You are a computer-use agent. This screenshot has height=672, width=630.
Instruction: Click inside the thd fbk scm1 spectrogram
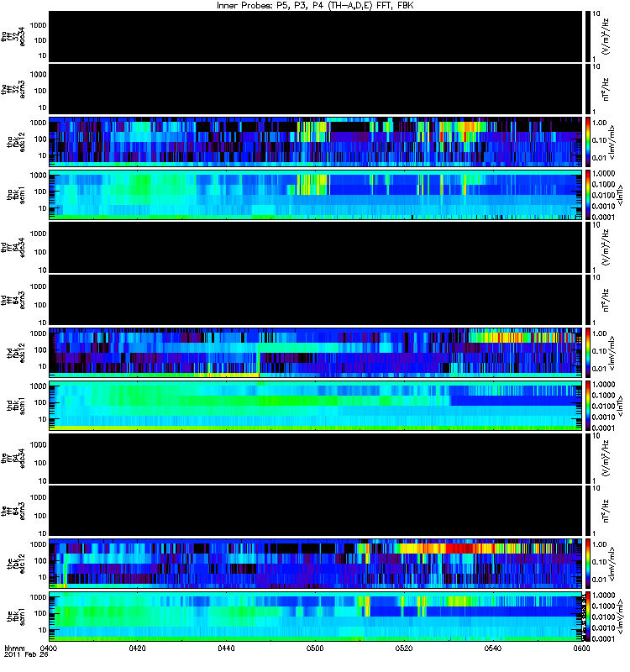click(x=315, y=406)
